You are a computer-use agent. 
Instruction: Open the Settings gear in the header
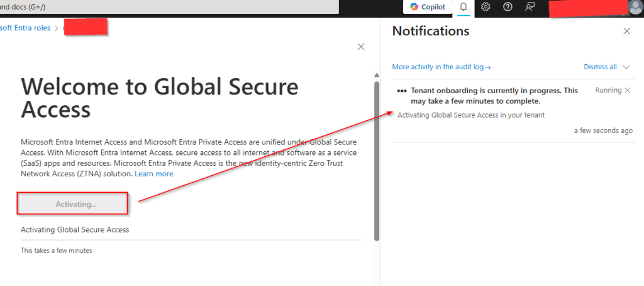[x=486, y=7]
